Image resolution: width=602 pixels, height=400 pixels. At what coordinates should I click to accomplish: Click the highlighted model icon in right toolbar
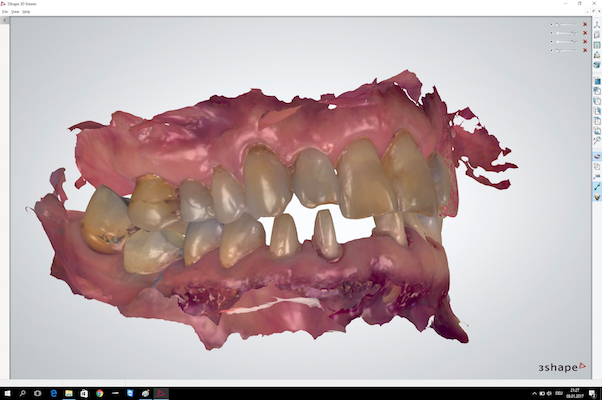click(596, 156)
